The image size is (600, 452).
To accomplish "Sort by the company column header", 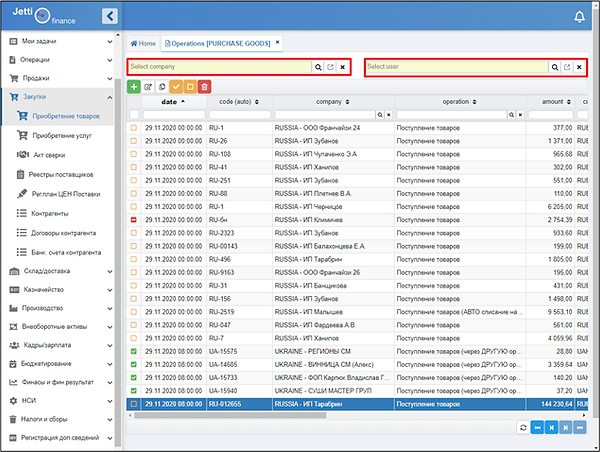I will coord(333,102).
